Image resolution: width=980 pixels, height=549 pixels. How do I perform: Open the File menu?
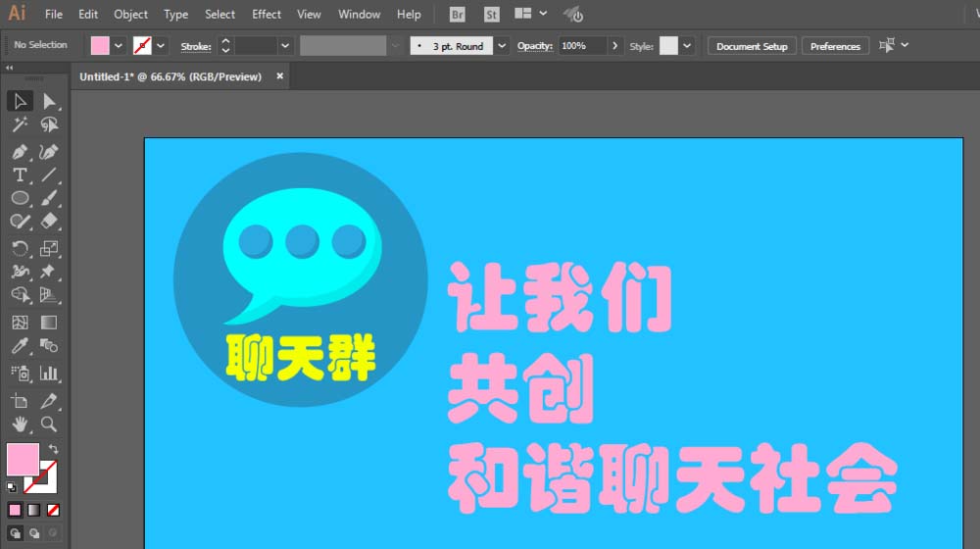[x=54, y=15]
